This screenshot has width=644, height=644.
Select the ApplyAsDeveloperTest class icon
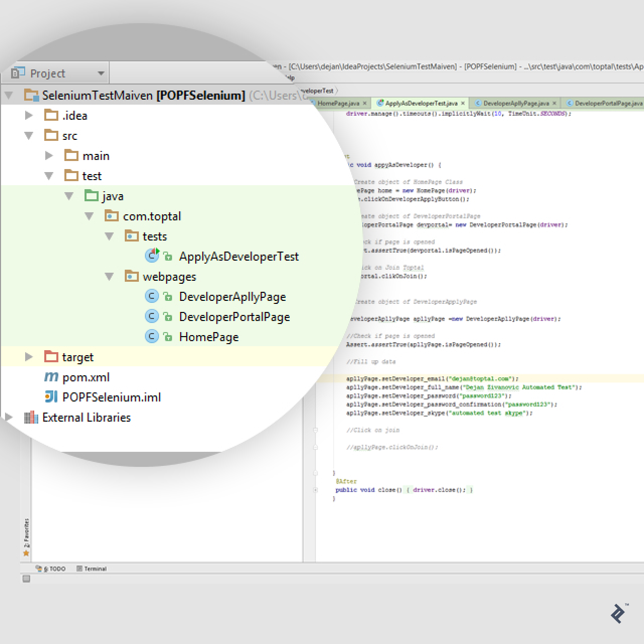coord(152,256)
